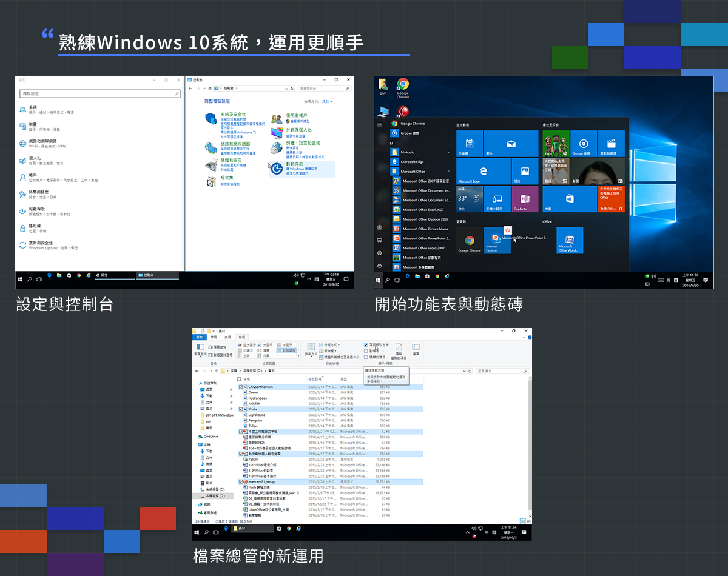The height and width of the screenshot is (576, 728).
Task: Collapse the Microsoft Office folder in Start menu
Action: [x=448, y=172]
